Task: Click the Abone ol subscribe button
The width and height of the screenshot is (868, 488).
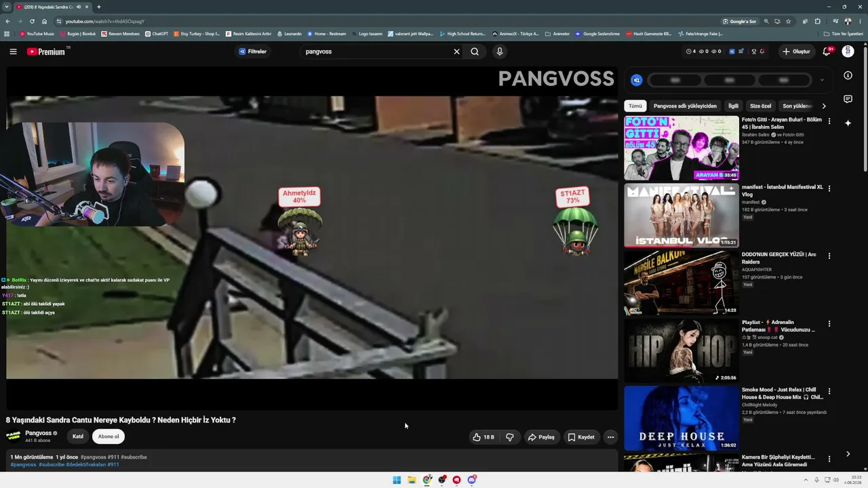Action: click(108, 436)
